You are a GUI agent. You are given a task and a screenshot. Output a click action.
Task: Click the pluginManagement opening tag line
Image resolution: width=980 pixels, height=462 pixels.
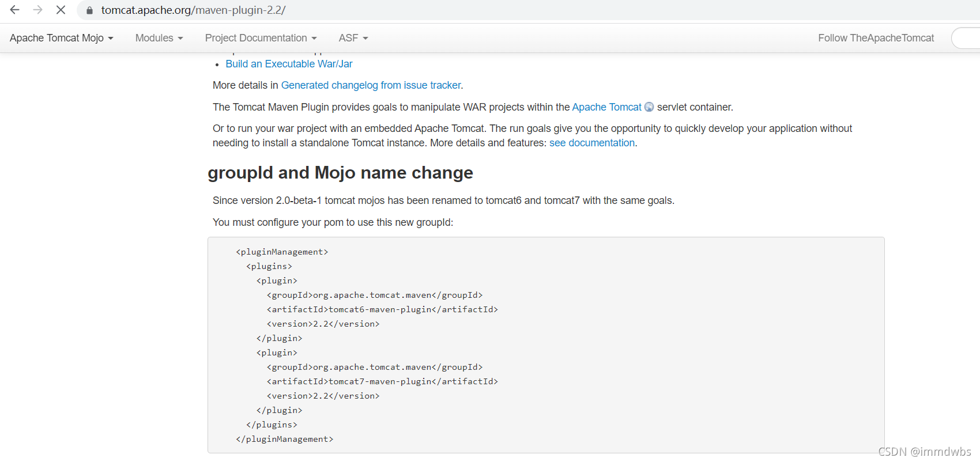click(282, 252)
